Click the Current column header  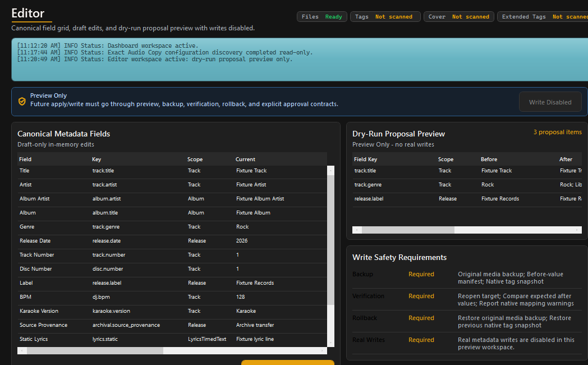click(x=245, y=159)
